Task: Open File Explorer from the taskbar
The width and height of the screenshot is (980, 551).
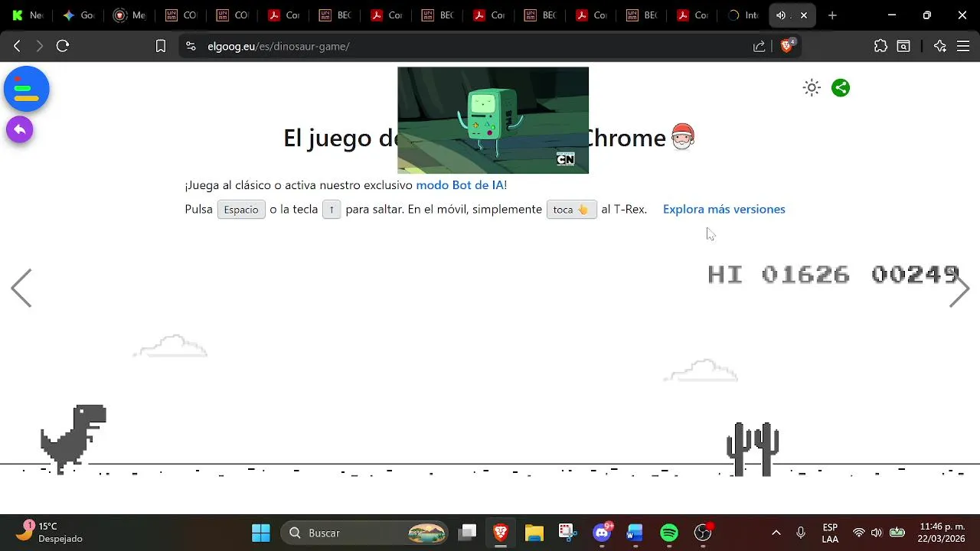Action: click(534, 533)
